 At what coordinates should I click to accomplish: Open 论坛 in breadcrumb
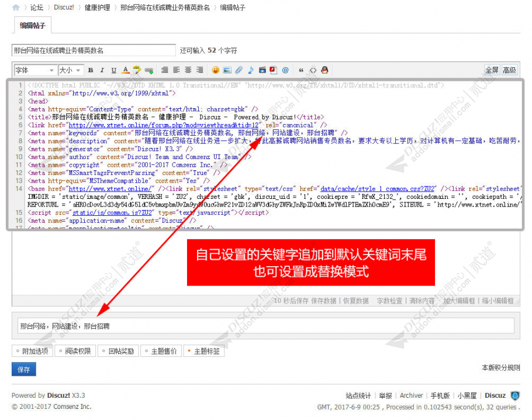click(37, 8)
